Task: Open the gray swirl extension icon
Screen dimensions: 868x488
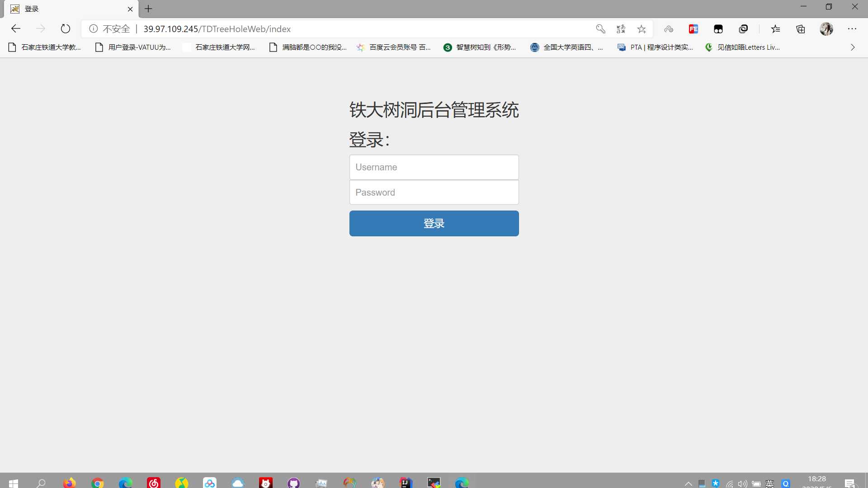Action: point(743,29)
